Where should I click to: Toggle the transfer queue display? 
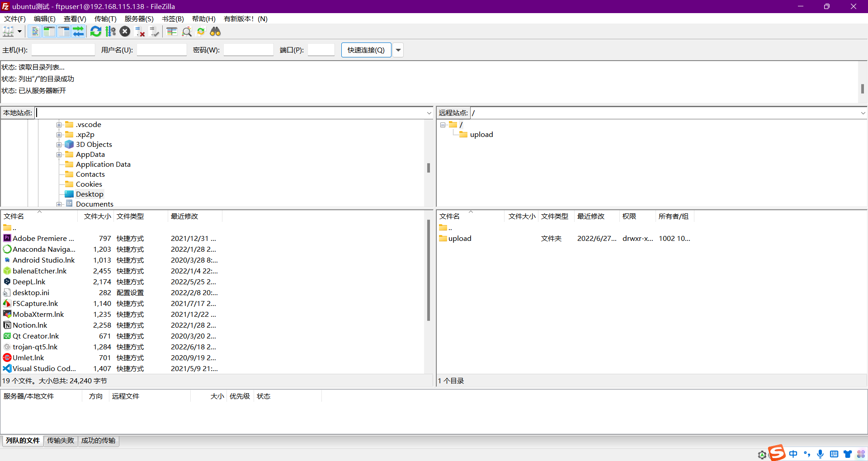(79, 32)
